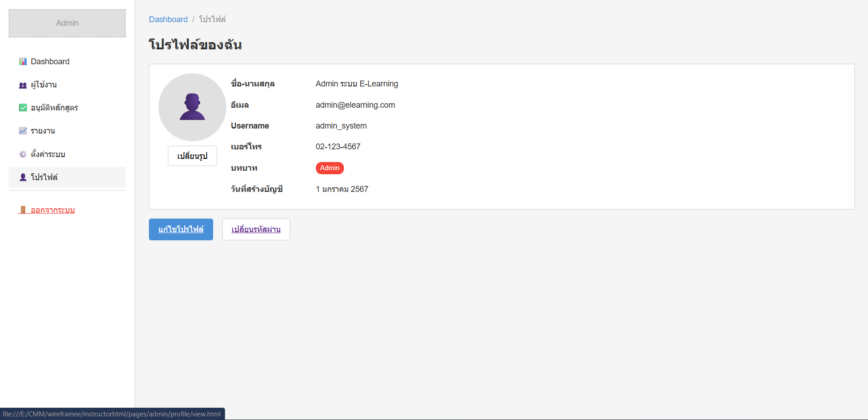Click the person icon beside โปรไฟล์ in sidebar

(x=23, y=177)
